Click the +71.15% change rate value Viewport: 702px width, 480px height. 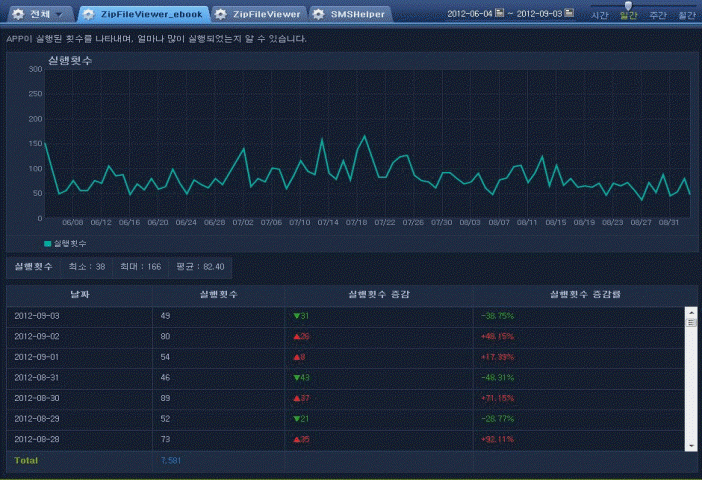[x=497, y=399]
